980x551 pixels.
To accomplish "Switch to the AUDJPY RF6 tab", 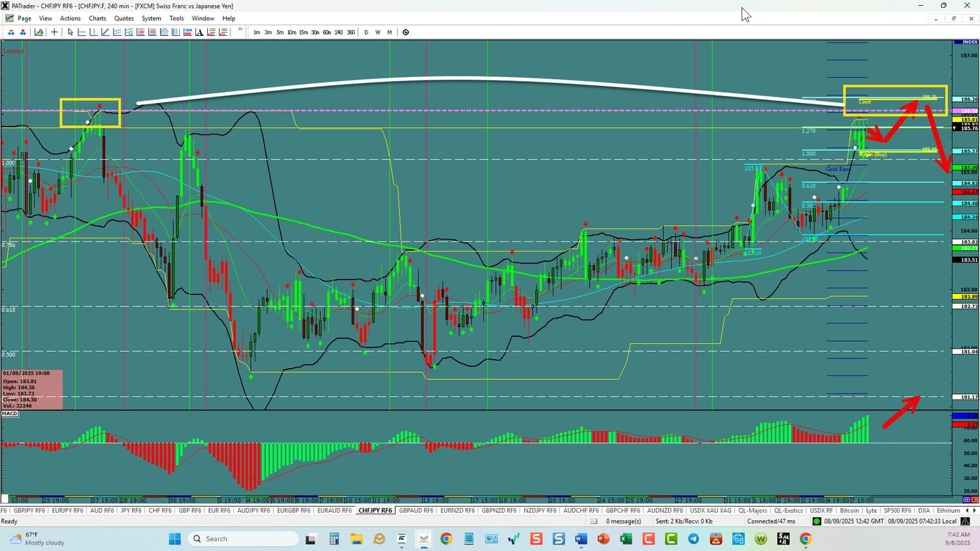I will [x=253, y=511].
